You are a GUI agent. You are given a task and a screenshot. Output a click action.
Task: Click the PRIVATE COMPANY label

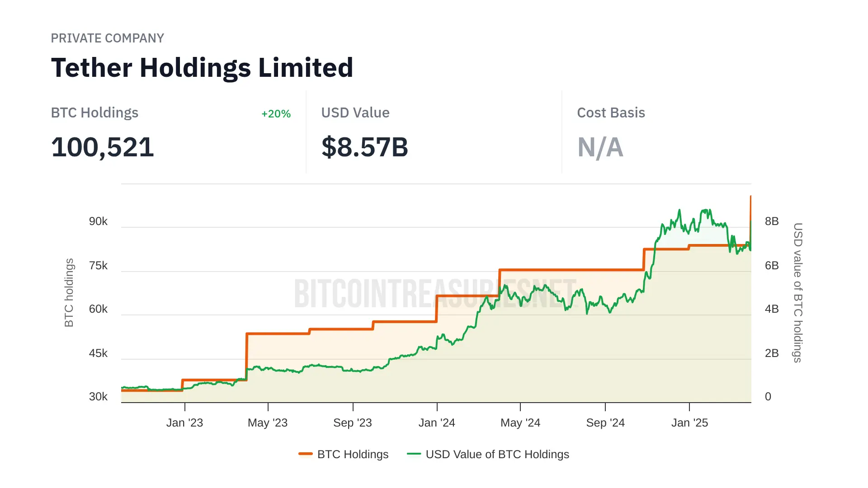[x=107, y=38]
